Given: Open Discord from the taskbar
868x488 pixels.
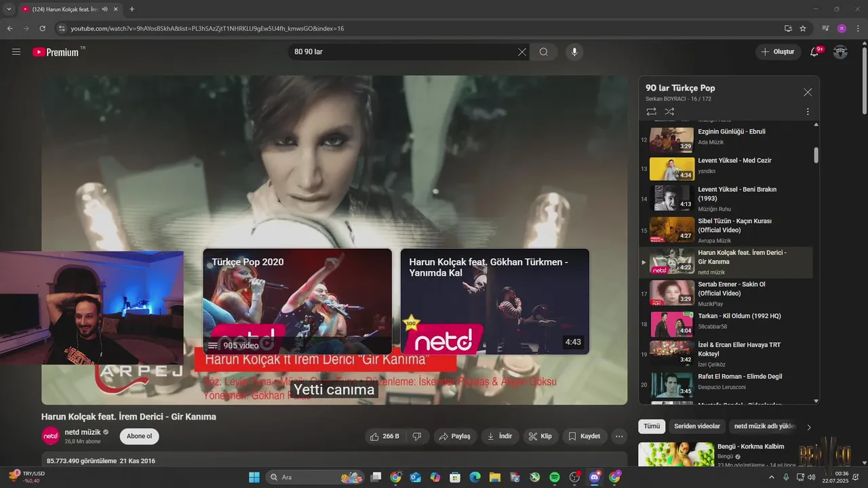Looking at the screenshot, I should click(x=595, y=477).
